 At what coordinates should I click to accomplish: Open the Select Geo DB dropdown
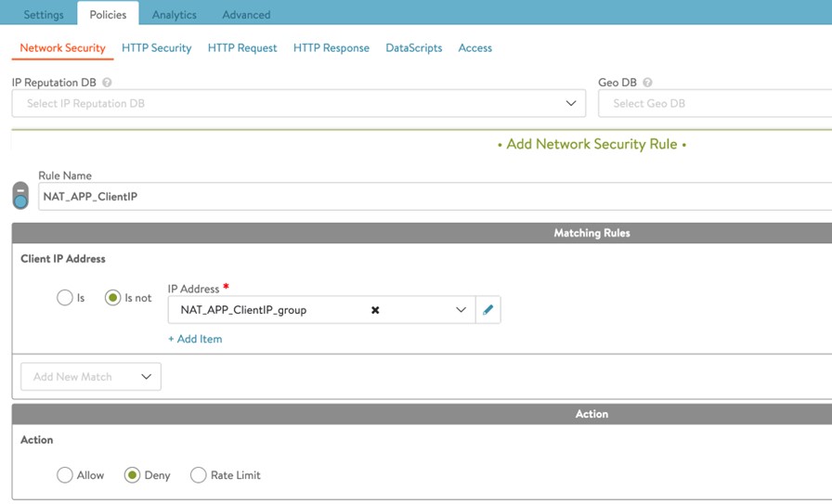[713, 103]
